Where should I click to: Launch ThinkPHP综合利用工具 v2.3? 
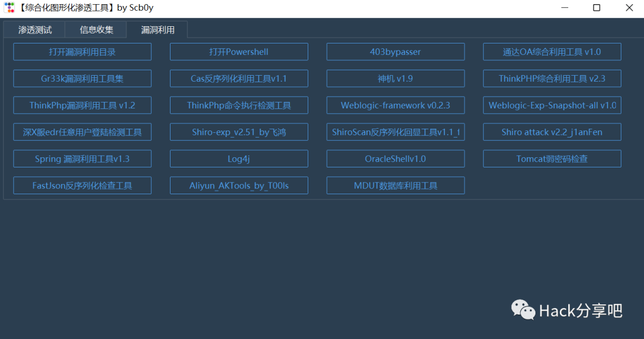(552, 79)
